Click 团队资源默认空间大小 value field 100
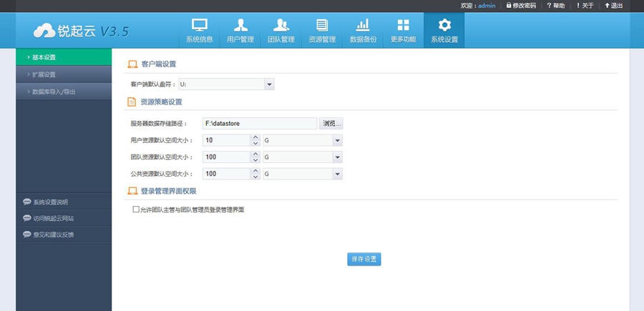The height and width of the screenshot is (311, 644). pyautogui.click(x=226, y=157)
